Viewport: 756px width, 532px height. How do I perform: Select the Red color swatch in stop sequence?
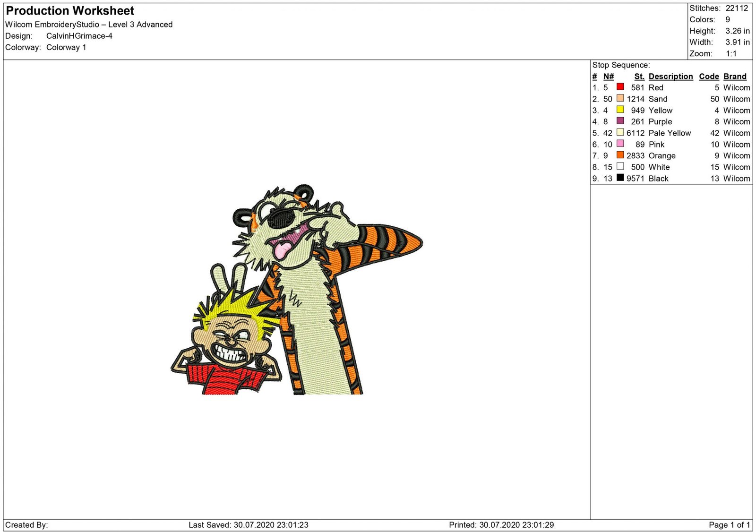pos(620,87)
